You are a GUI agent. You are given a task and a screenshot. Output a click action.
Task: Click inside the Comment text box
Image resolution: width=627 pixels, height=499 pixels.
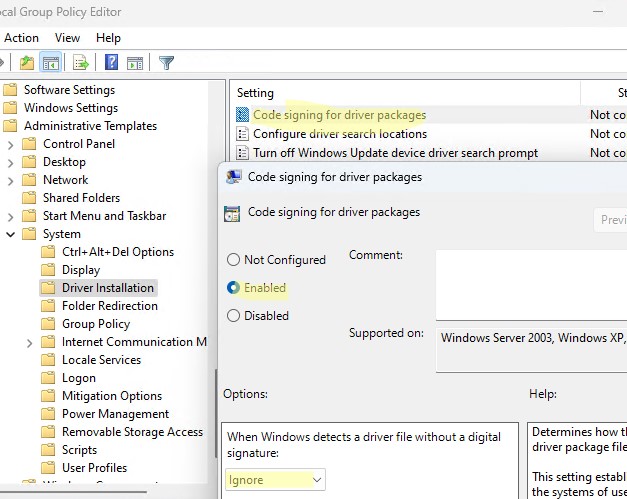click(x=531, y=285)
